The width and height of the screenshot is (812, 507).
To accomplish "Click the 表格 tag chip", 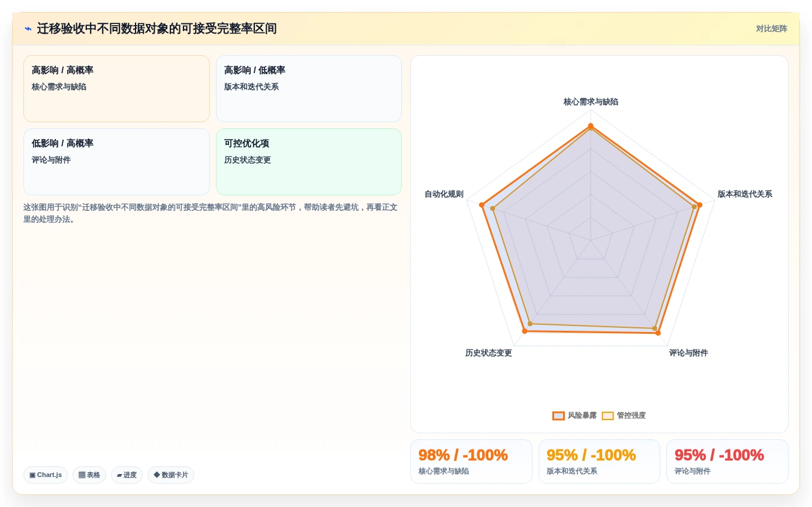I will point(89,475).
